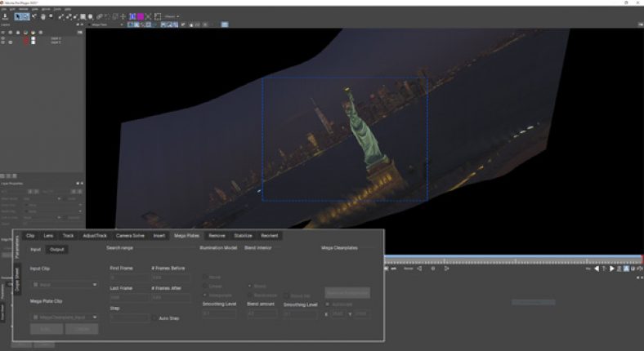The height and width of the screenshot is (351, 644).
Task: Click the play forward button
Action: point(612,268)
